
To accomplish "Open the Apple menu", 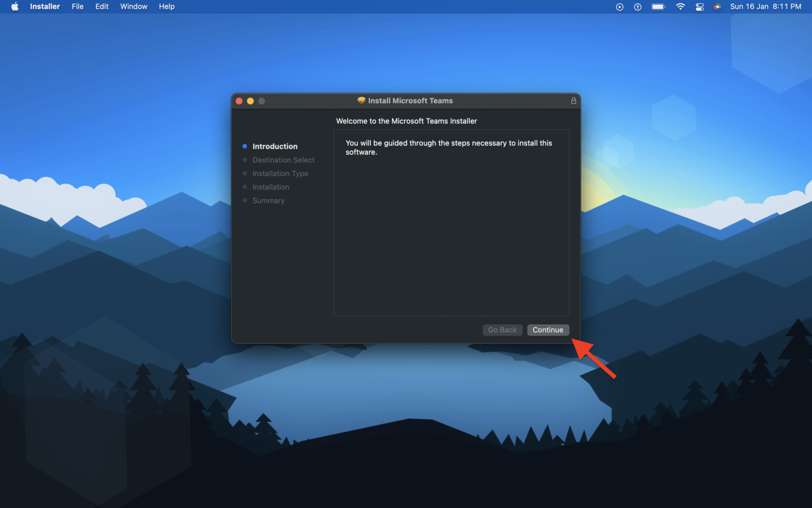I will (14, 6).
